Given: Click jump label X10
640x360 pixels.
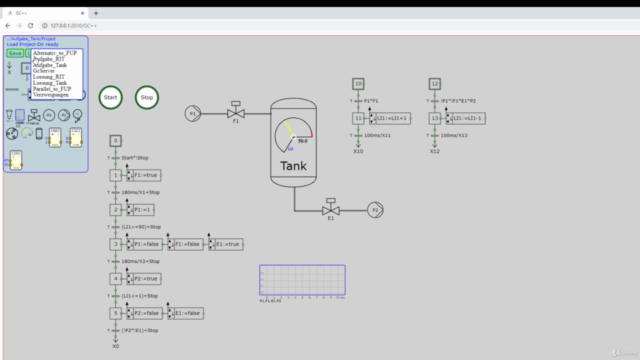Looking at the screenshot, I should [x=358, y=151].
